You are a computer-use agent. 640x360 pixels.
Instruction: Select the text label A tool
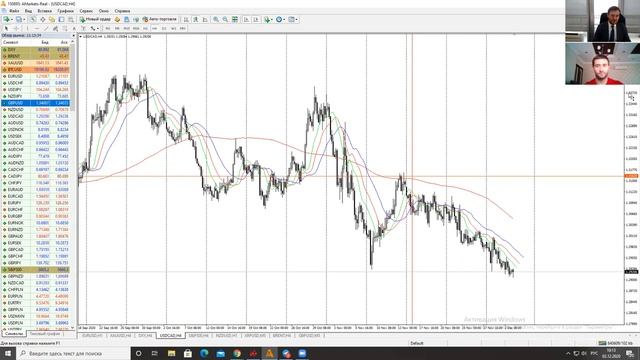[74, 28]
